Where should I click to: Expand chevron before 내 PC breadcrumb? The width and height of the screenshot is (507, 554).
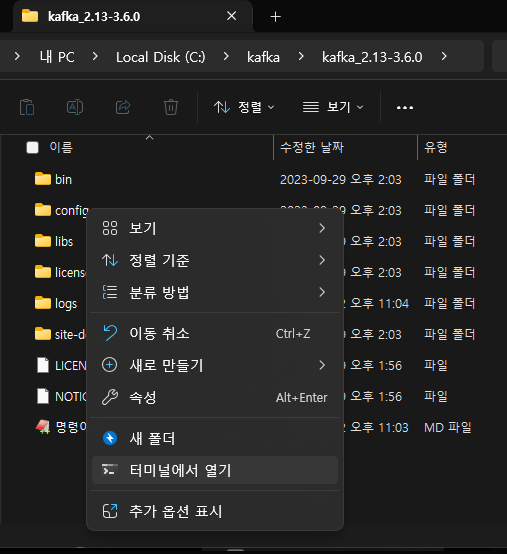(x=17, y=56)
